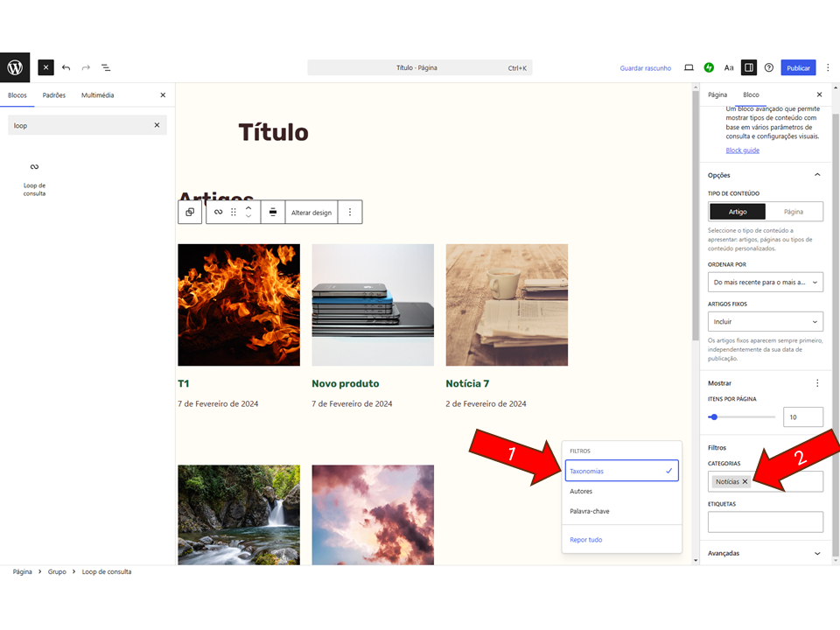Click the Jetpack green lightning icon
The width and height of the screenshot is (840, 630).
pos(709,67)
